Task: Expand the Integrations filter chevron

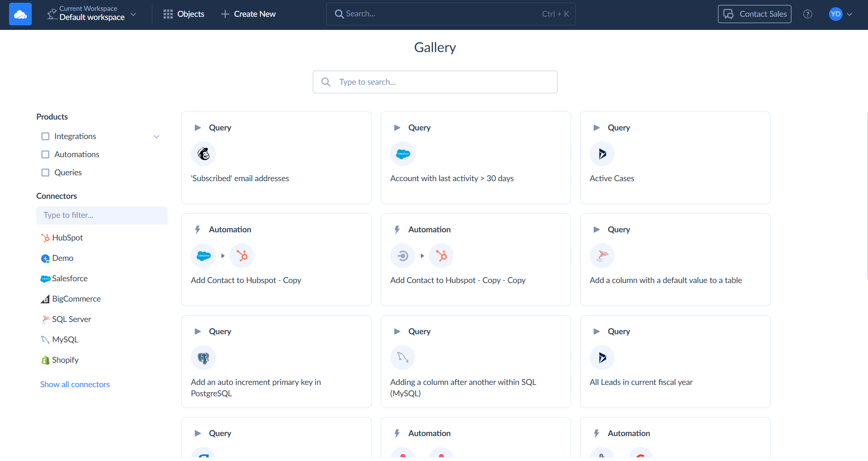Action: pyautogui.click(x=156, y=137)
